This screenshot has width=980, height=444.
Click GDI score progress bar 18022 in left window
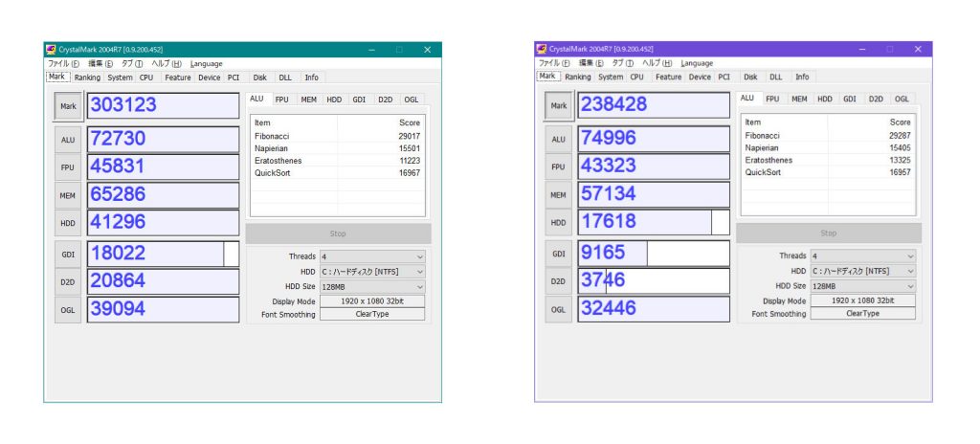[x=163, y=254]
